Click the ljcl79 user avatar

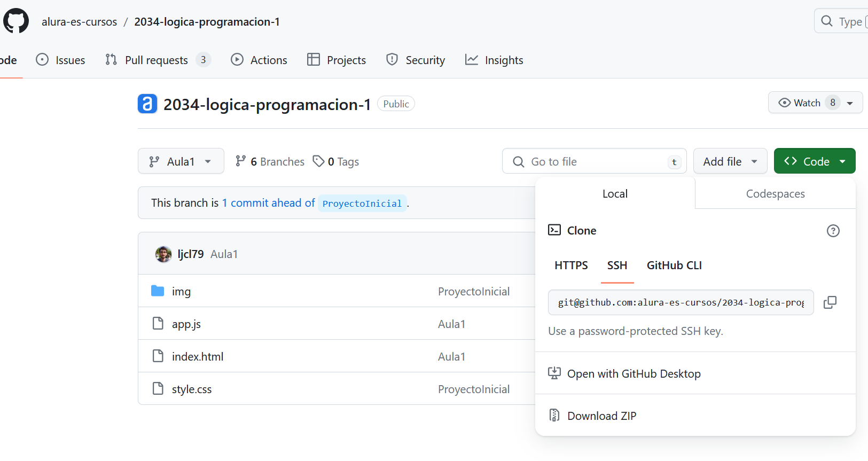163,254
